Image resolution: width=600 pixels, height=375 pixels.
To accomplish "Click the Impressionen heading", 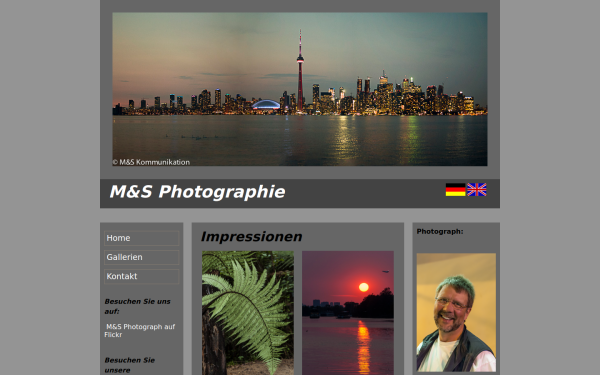I will [x=251, y=237].
